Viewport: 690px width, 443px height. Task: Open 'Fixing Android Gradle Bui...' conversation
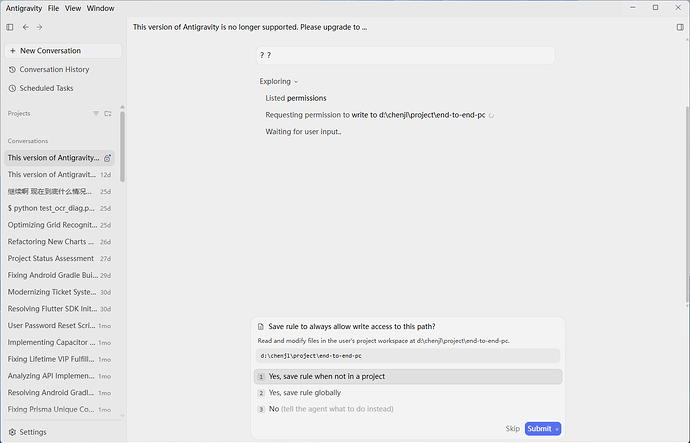tap(59, 275)
